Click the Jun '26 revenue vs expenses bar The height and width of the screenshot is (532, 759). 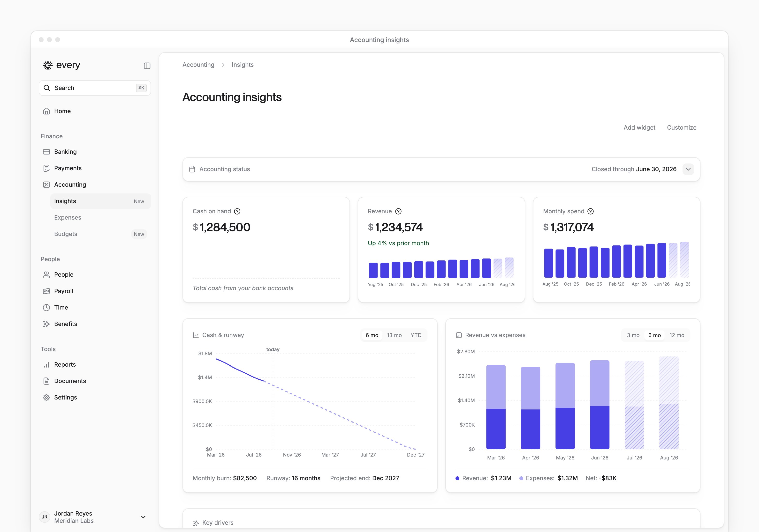coord(600,405)
